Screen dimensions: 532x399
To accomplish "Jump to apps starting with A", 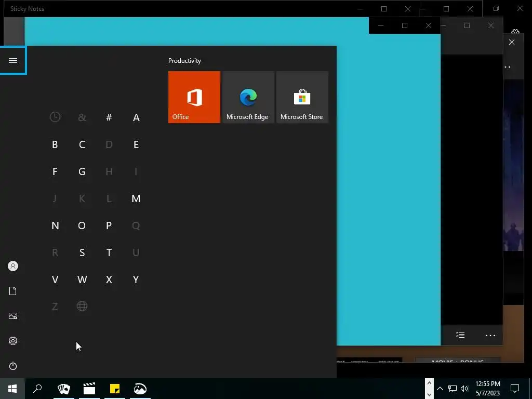I will click(x=136, y=117).
